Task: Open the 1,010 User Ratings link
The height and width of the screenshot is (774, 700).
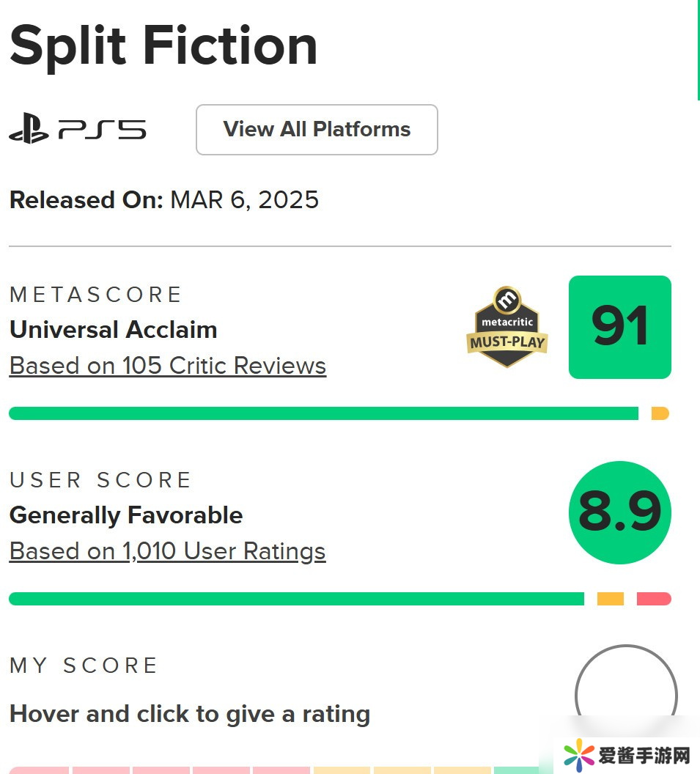Action: tap(167, 550)
